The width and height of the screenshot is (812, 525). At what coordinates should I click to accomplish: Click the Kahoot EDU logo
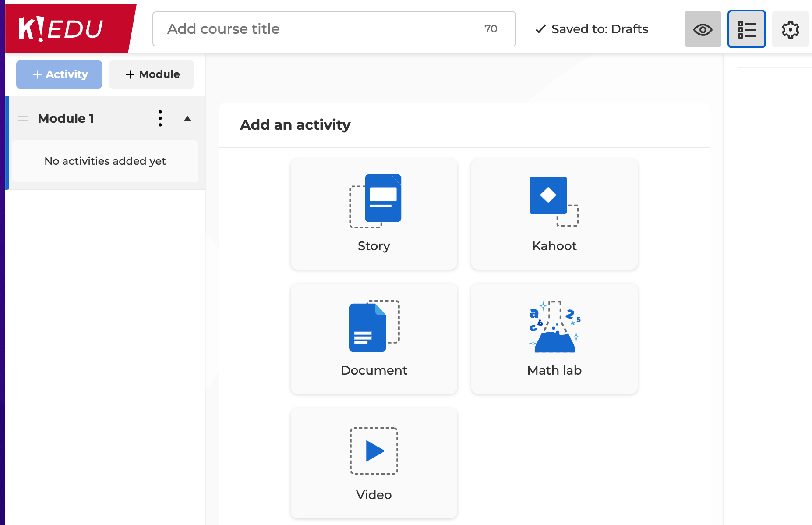tap(61, 29)
